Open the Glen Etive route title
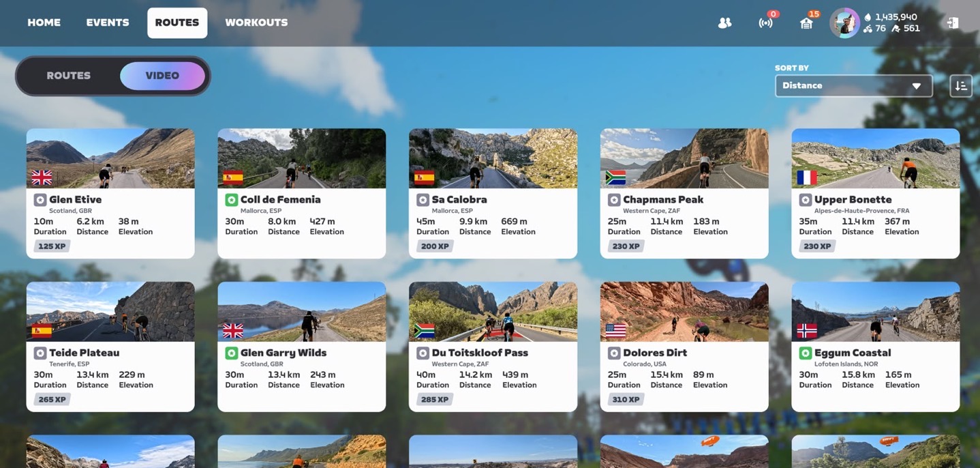This screenshot has height=468, width=980. (76, 200)
